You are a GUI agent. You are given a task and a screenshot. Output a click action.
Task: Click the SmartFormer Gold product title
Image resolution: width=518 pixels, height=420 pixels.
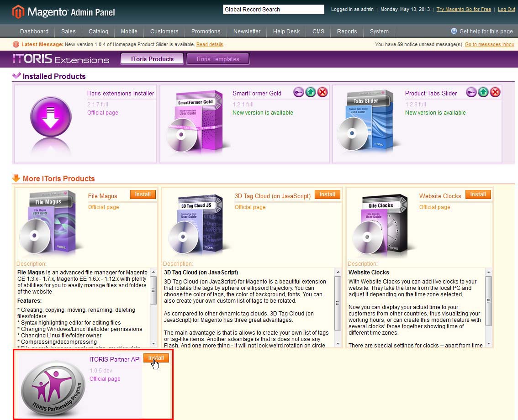point(257,94)
